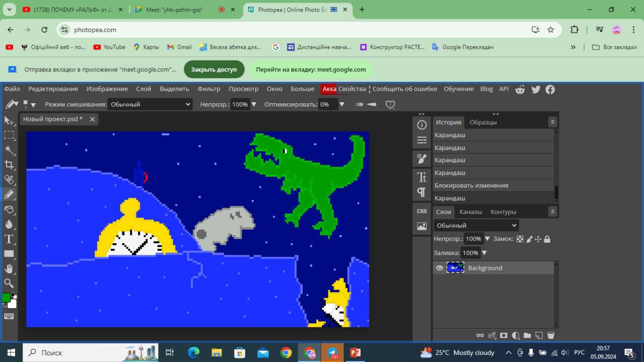This screenshot has height=362, width=644.
Task: Click Перейти на вкладку meet.google.com
Action: 311,69
